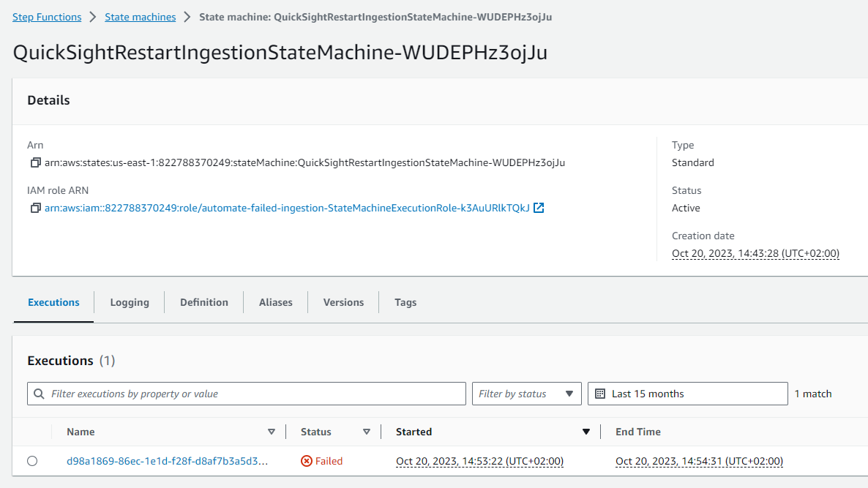The height and width of the screenshot is (488, 868).
Task: Click calendar icon in date range field
Action: (600, 394)
